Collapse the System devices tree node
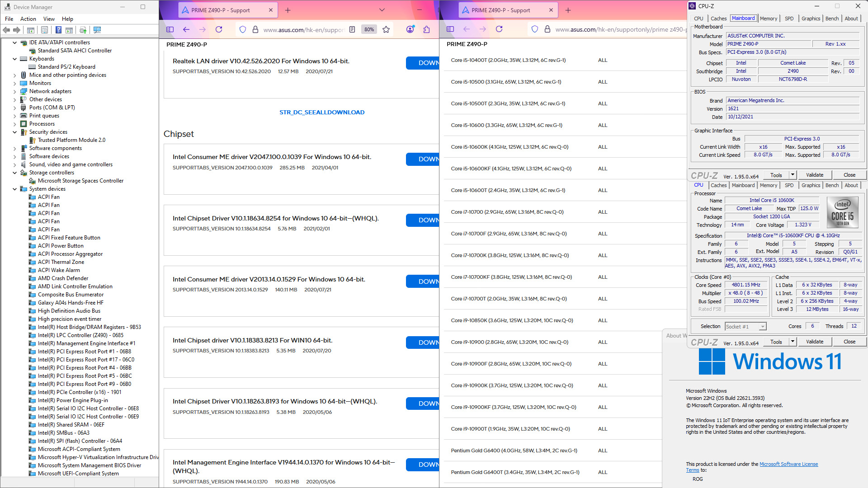Viewport: 868px width, 488px height. pos(14,189)
